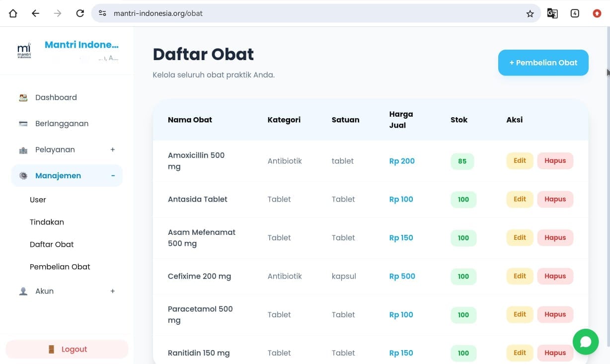This screenshot has width=610, height=364.
Task: Click the Daftar Obat page heading
Action: tap(203, 54)
